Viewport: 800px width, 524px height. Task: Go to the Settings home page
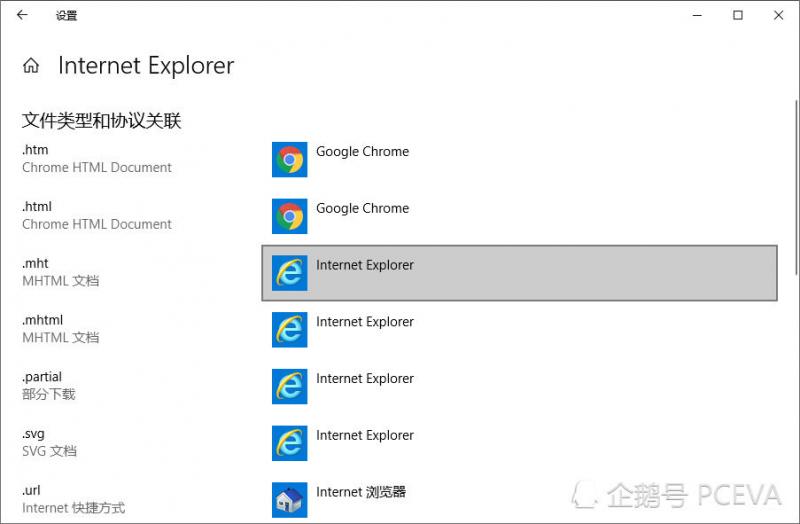point(31,66)
